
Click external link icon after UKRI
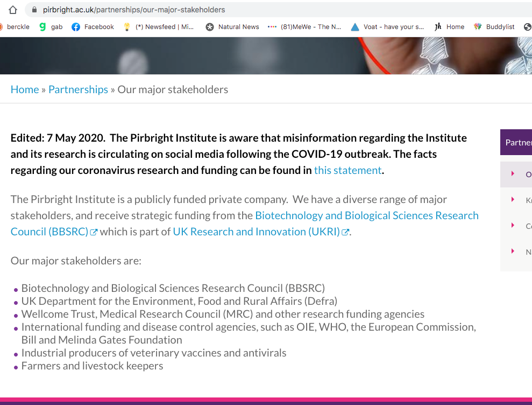click(345, 232)
